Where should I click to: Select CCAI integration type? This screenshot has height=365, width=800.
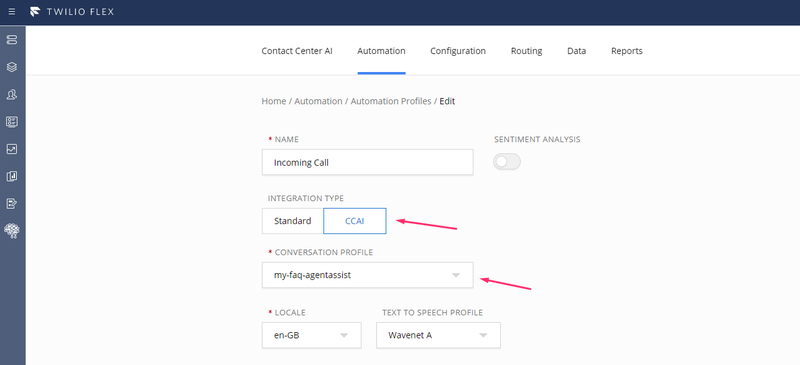(x=355, y=221)
